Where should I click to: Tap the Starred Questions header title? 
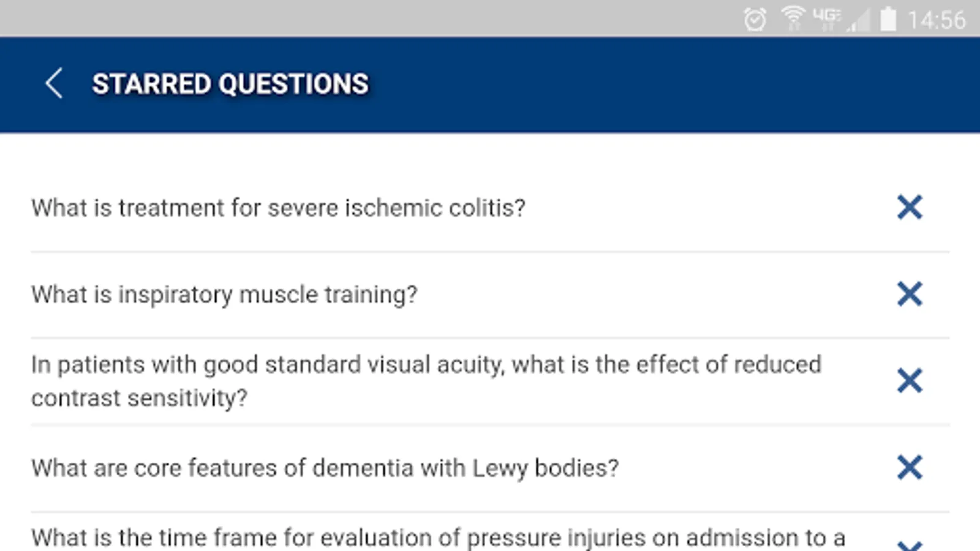(x=230, y=84)
